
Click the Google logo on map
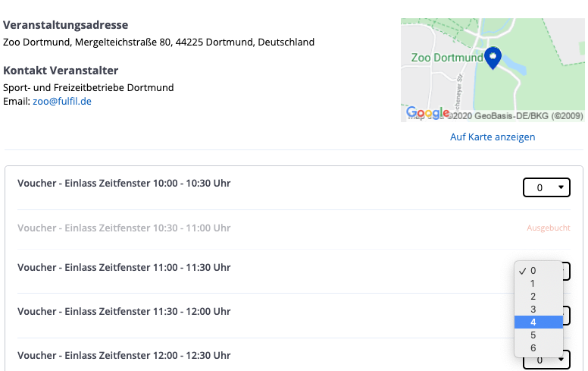click(428, 113)
